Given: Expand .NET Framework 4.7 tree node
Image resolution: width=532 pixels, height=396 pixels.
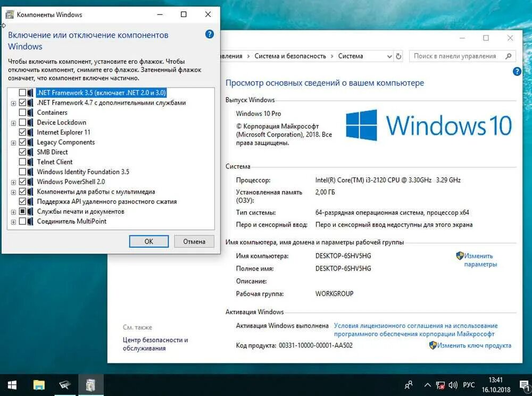Looking at the screenshot, I should click(14, 103).
